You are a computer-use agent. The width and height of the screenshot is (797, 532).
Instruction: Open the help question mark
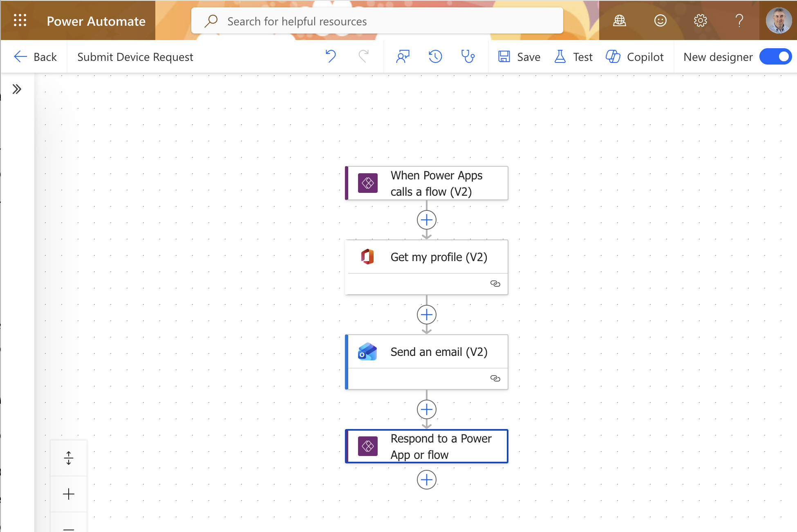click(x=739, y=20)
